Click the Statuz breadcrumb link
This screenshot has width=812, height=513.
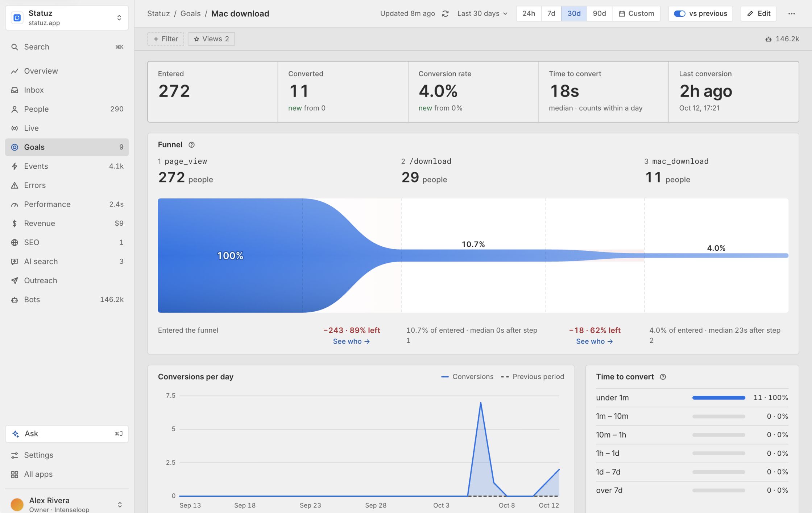(x=158, y=14)
